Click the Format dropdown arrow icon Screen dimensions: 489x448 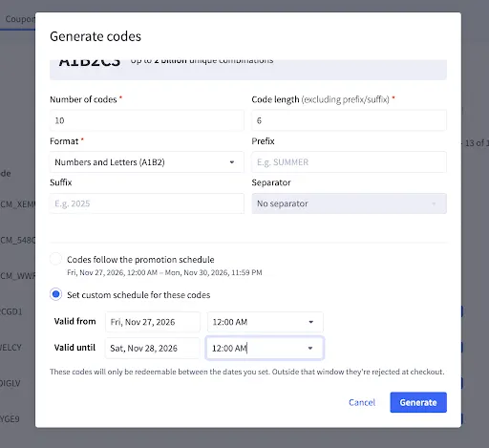tap(232, 162)
